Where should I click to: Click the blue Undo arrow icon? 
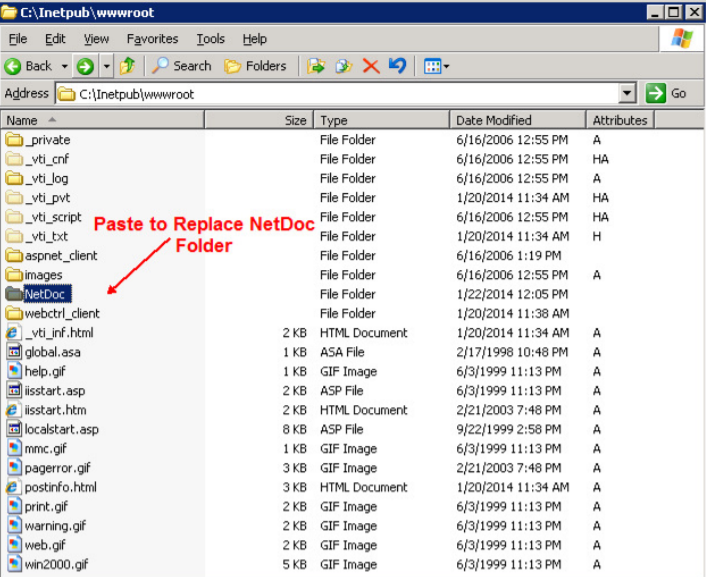(x=398, y=66)
